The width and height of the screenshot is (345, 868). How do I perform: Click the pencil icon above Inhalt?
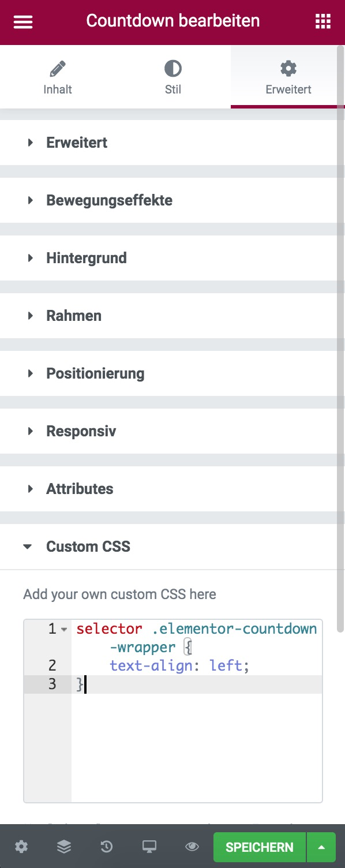pos(57,68)
